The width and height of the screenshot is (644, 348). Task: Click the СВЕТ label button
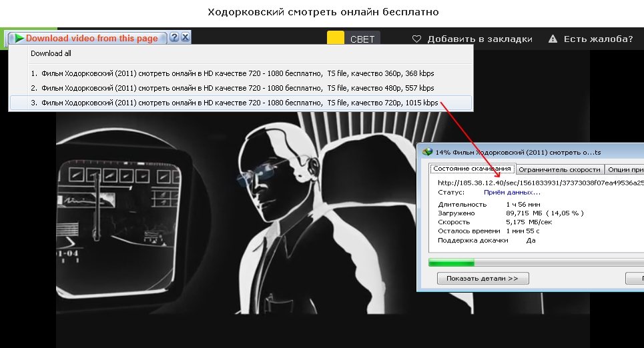362,39
